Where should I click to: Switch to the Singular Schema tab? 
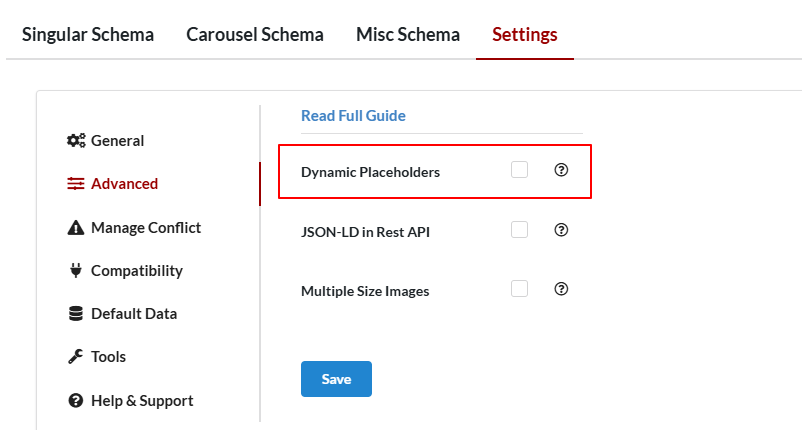pyautogui.click(x=88, y=35)
